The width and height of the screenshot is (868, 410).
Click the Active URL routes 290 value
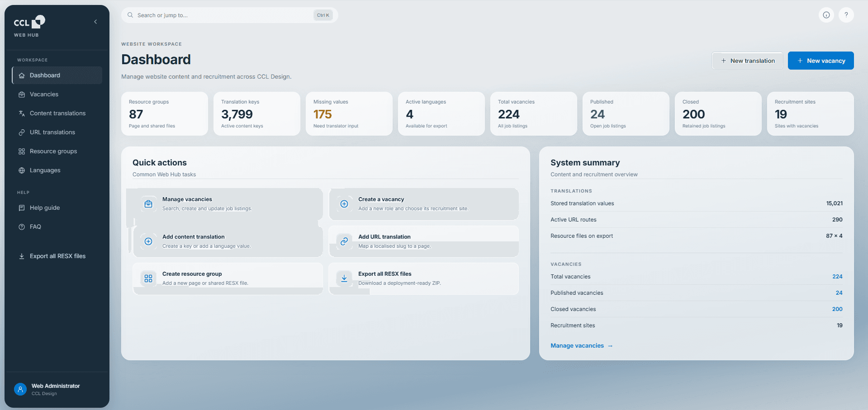click(837, 220)
